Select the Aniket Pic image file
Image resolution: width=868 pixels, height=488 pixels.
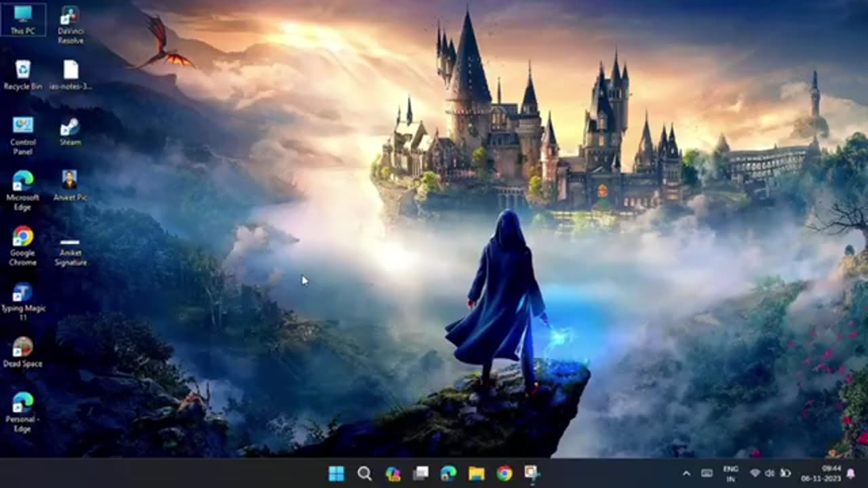click(71, 186)
